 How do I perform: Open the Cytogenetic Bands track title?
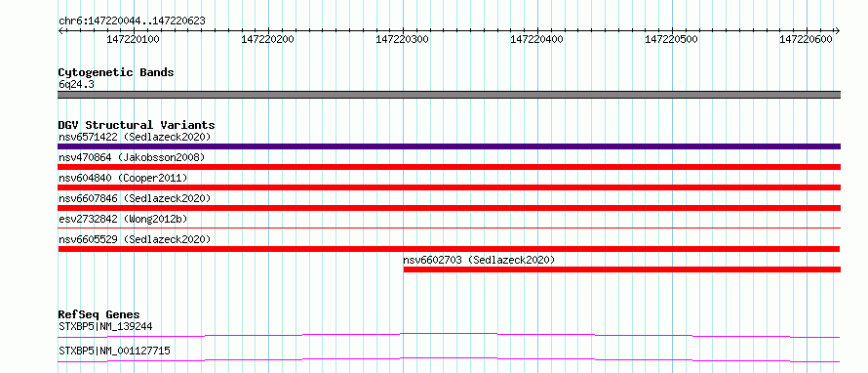(116, 72)
